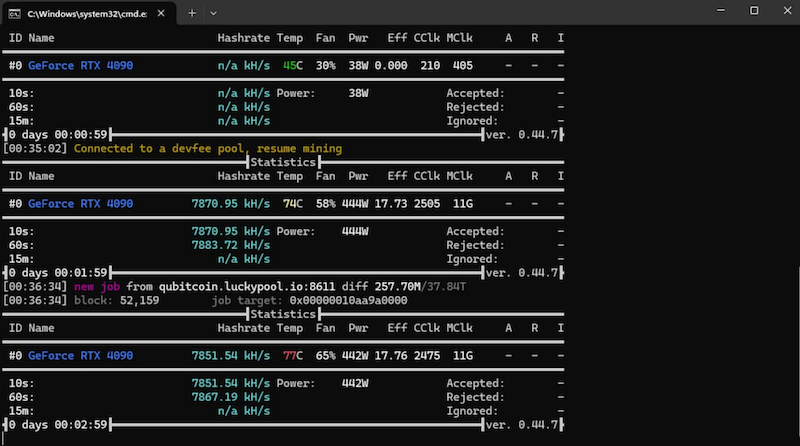Close the terminal window

tap(787, 10)
